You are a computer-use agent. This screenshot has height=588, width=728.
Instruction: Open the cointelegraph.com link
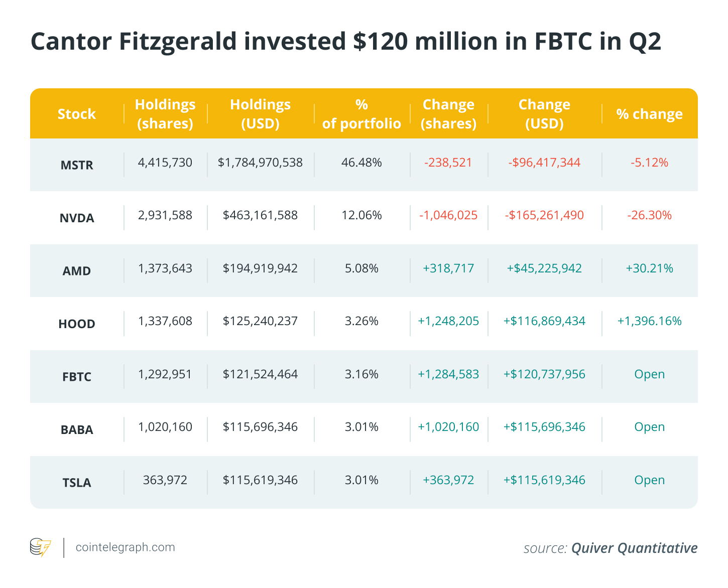[x=125, y=547]
